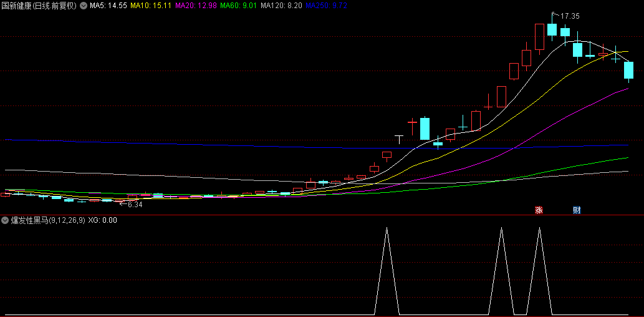Screen dimensions: 644x317
Task: Click the first XG signal spike peak
Action: tap(387, 227)
